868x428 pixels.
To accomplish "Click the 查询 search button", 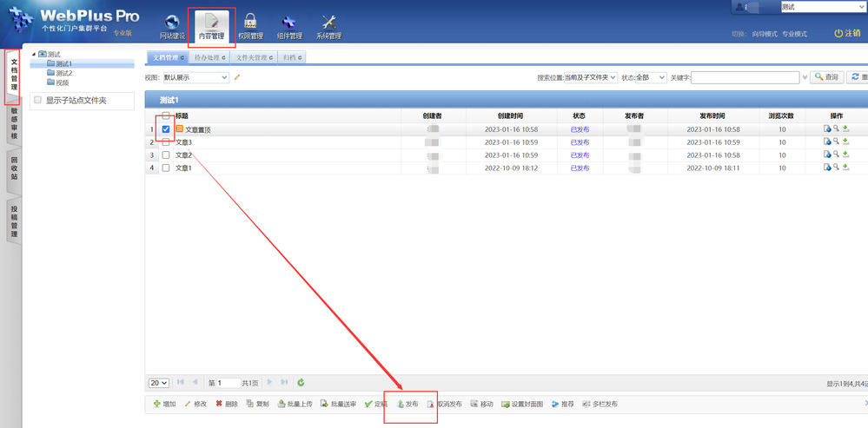I will point(826,77).
